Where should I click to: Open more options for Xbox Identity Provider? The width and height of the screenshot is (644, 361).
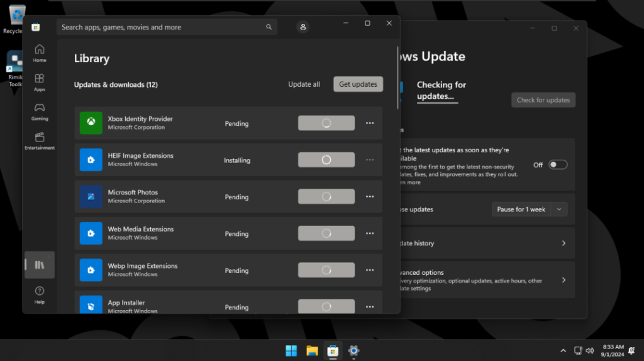click(370, 123)
